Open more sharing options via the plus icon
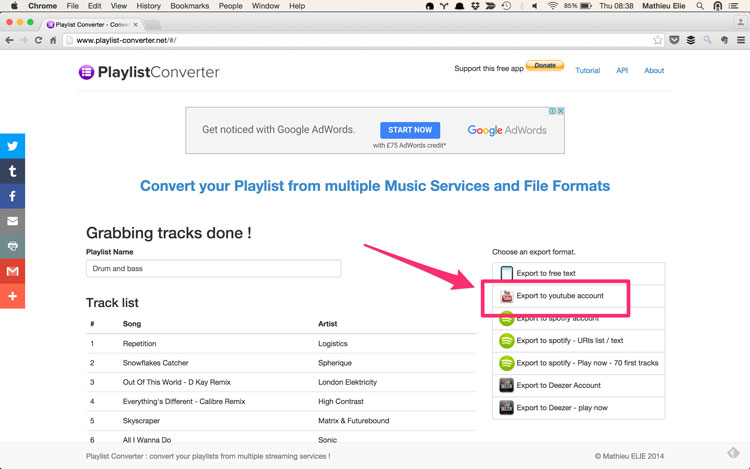 pos(12,296)
